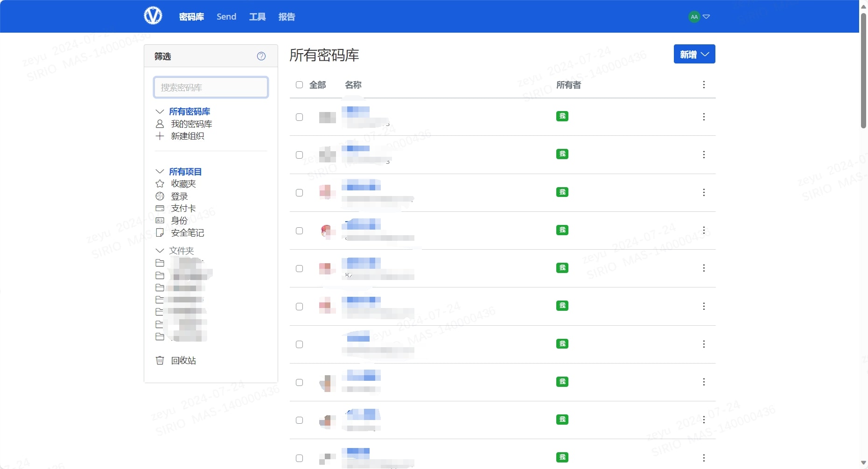Open the 新增 dropdown button
868x469 pixels.
694,54
